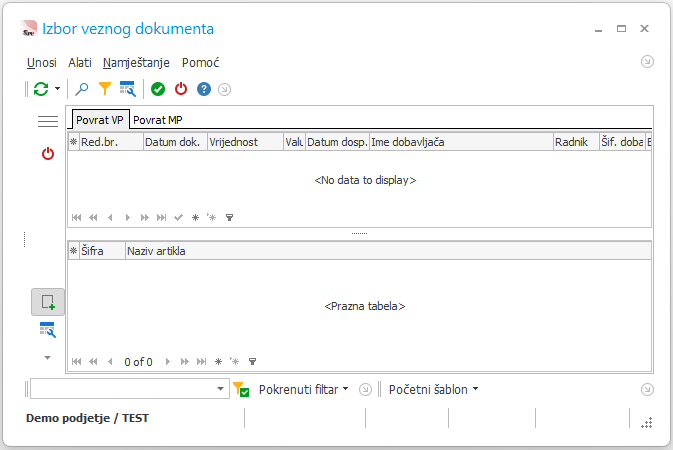Go to next page in lower grid
The image size is (673, 450).
pos(185,362)
